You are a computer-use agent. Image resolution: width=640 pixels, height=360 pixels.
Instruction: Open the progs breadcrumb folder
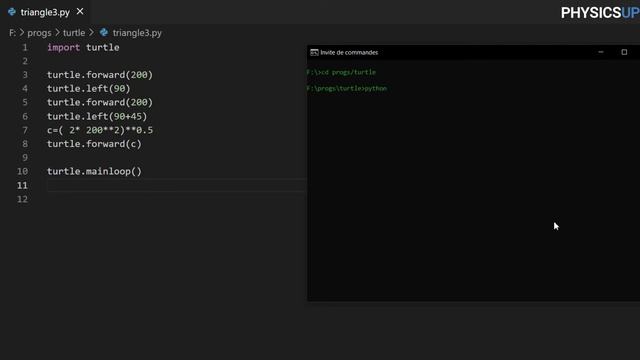(39, 33)
